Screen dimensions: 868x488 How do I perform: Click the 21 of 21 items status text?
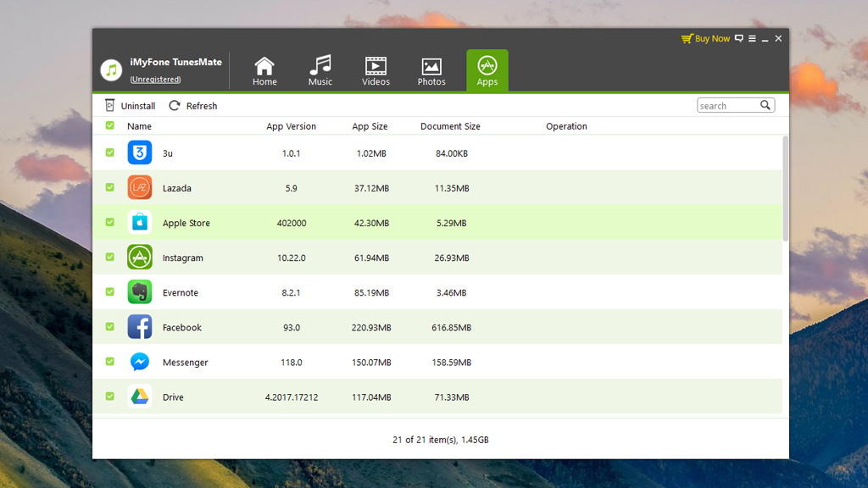pyautogui.click(x=440, y=440)
